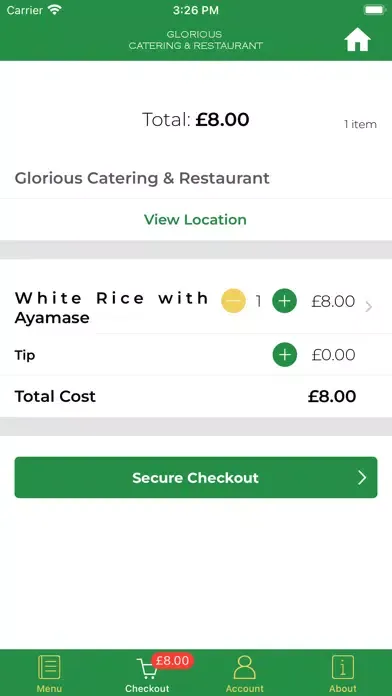Screen dimensions: 392x696
Task: Tap the £8.00 item price
Action: [x=333, y=301]
